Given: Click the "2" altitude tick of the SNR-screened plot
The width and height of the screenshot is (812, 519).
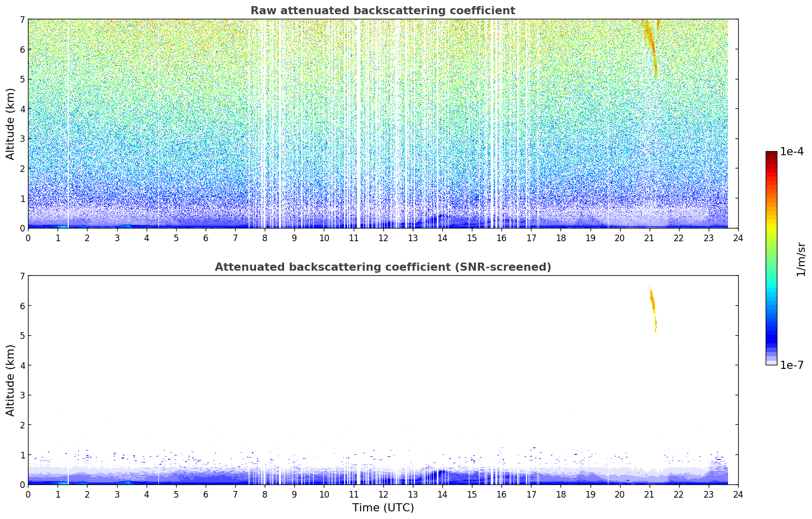Looking at the screenshot, I should click(22, 425).
